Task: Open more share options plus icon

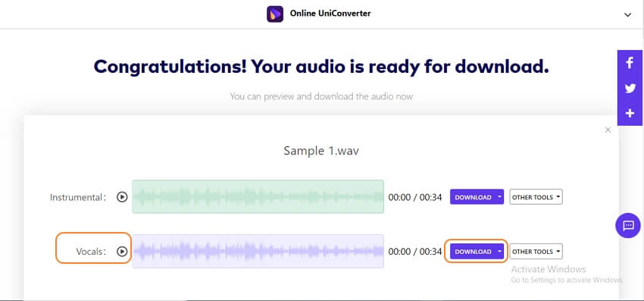Action: pyautogui.click(x=630, y=114)
